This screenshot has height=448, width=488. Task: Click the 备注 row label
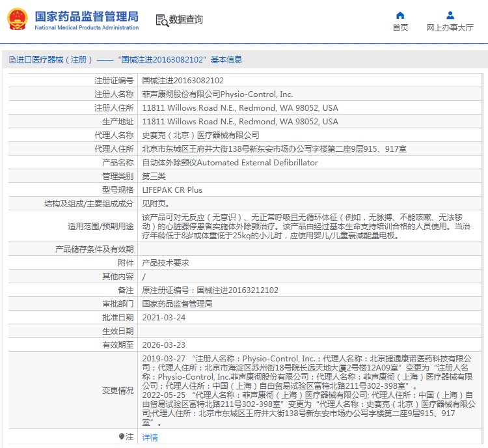[126, 290]
